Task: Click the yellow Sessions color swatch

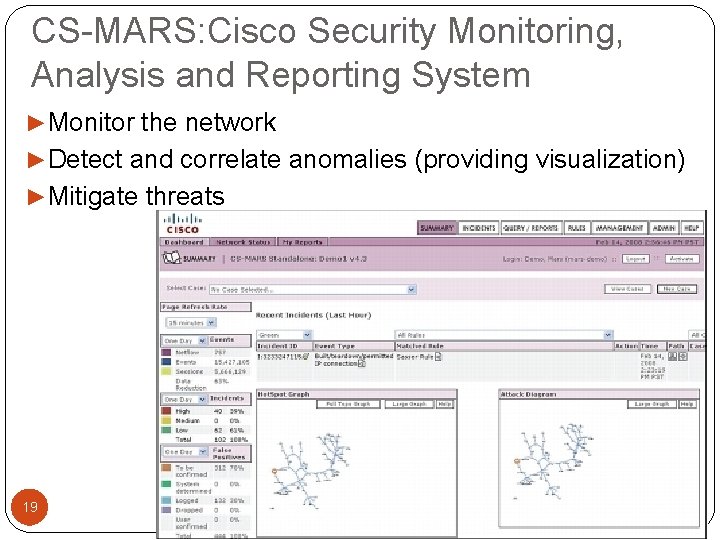Action: pyautogui.click(x=166, y=371)
